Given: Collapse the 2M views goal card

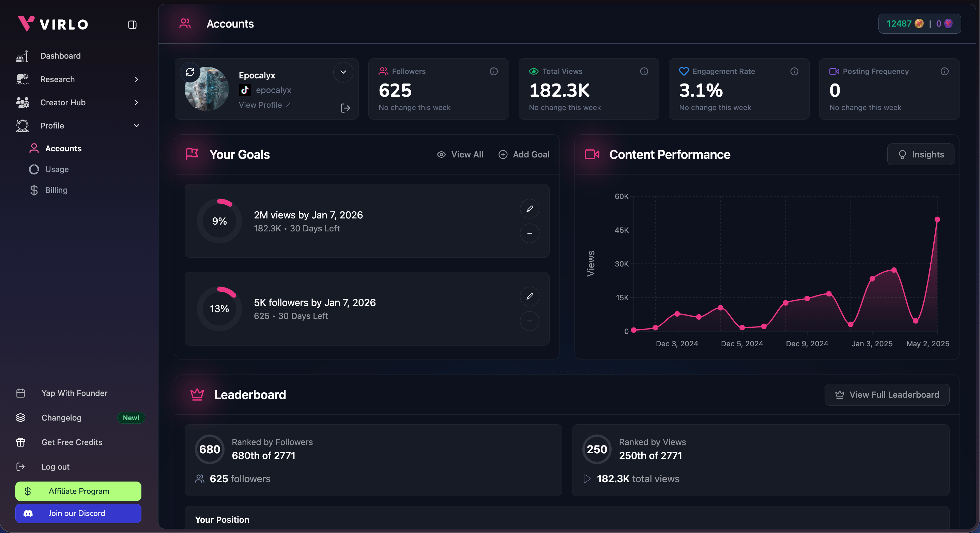Looking at the screenshot, I should pos(529,233).
